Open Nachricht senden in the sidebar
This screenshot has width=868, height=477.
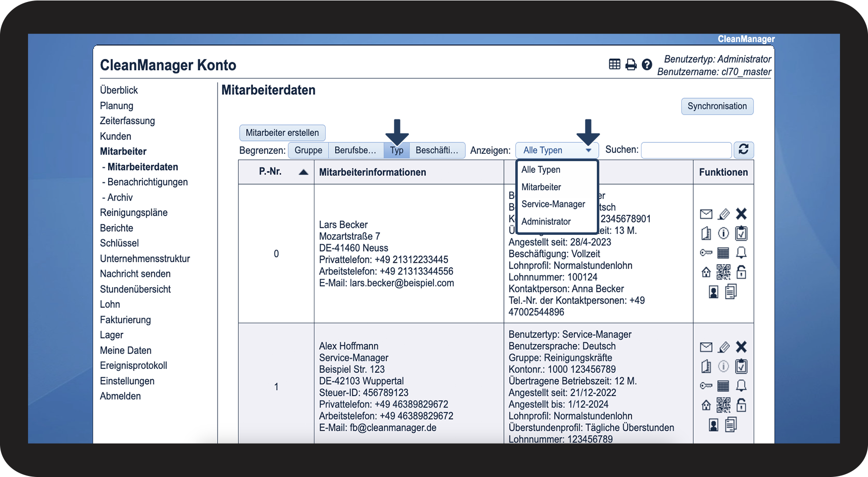(135, 274)
